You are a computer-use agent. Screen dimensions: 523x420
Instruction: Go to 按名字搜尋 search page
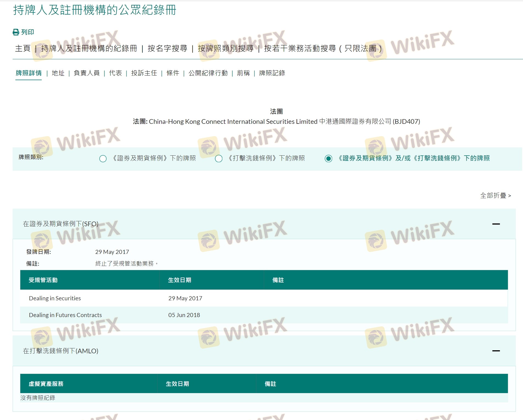pos(167,49)
